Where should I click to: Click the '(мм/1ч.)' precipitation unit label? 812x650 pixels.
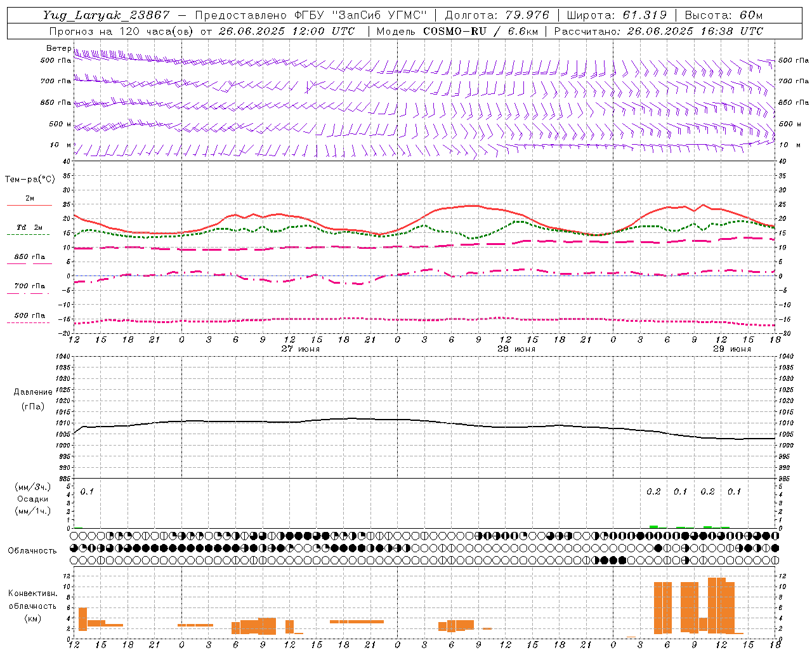coord(33,511)
